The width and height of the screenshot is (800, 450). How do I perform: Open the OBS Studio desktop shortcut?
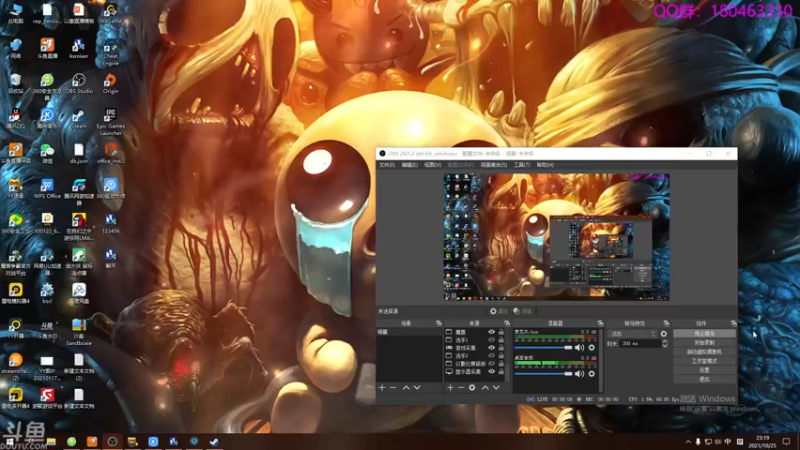coord(79,84)
